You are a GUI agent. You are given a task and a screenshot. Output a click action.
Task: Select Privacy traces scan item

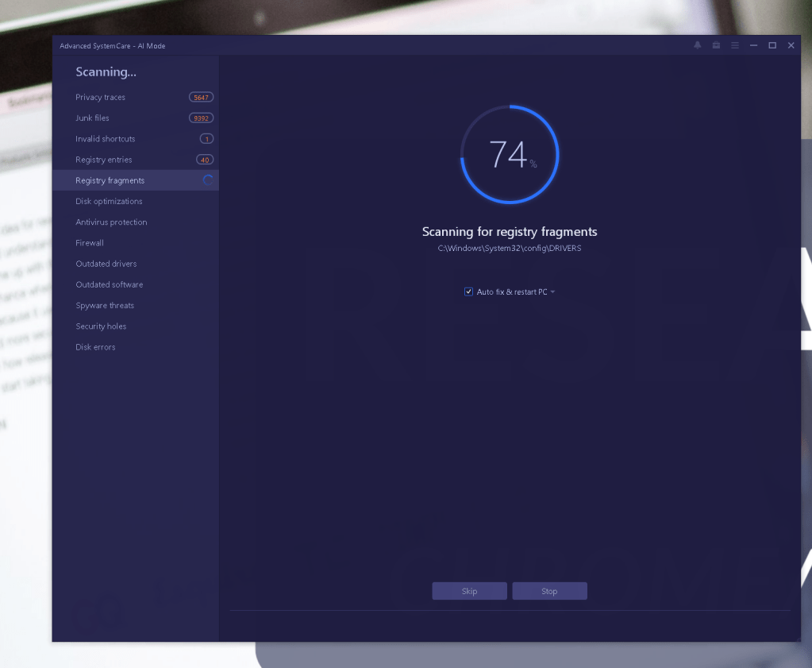136,98
